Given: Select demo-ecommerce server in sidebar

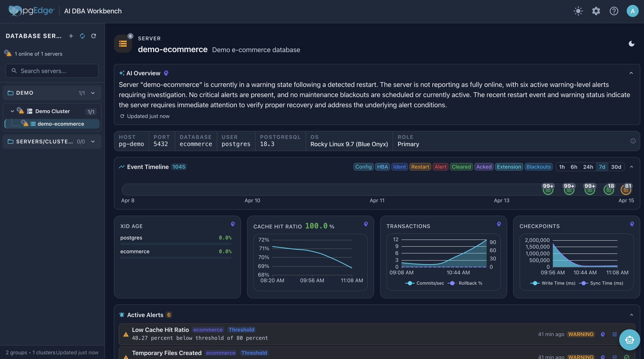Looking at the screenshot, I should coord(61,124).
